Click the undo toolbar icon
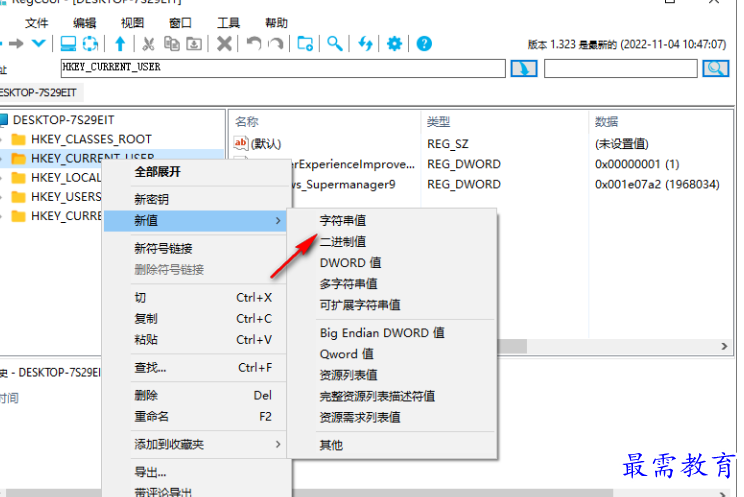 [x=254, y=44]
